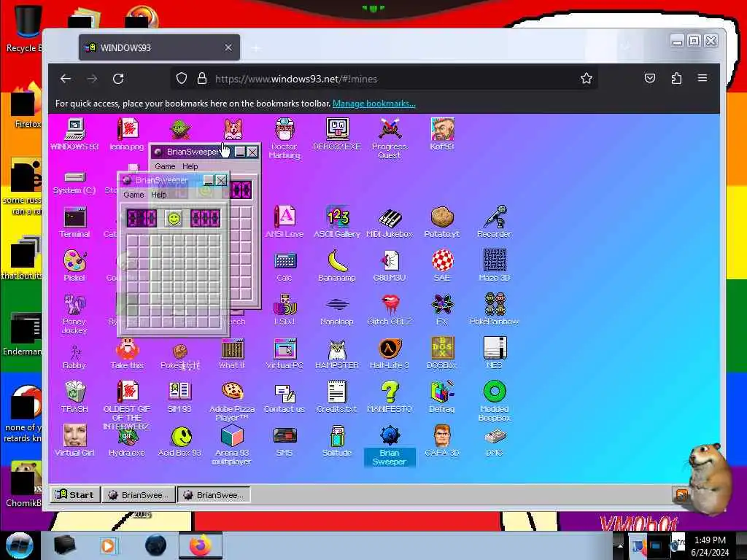Reload the page in Firefox
This screenshot has width=747, height=560.
tap(118, 79)
